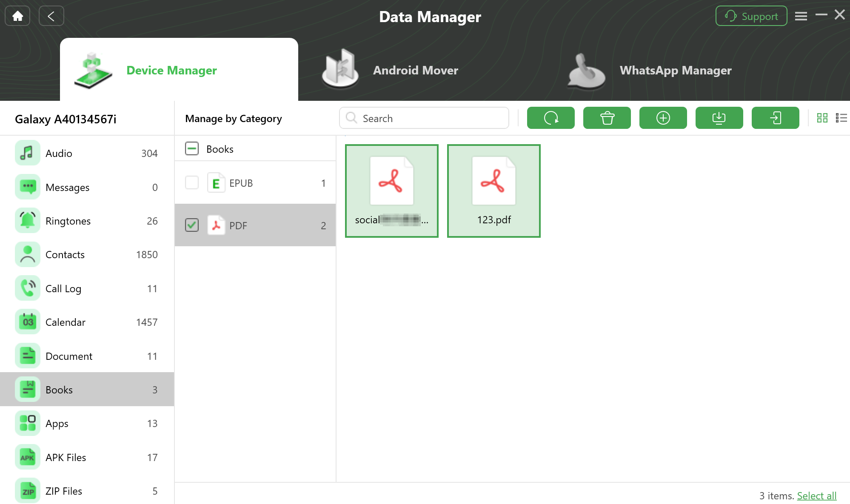Click the Delete trash button
850x504 pixels.
click(x=607, y=118)
